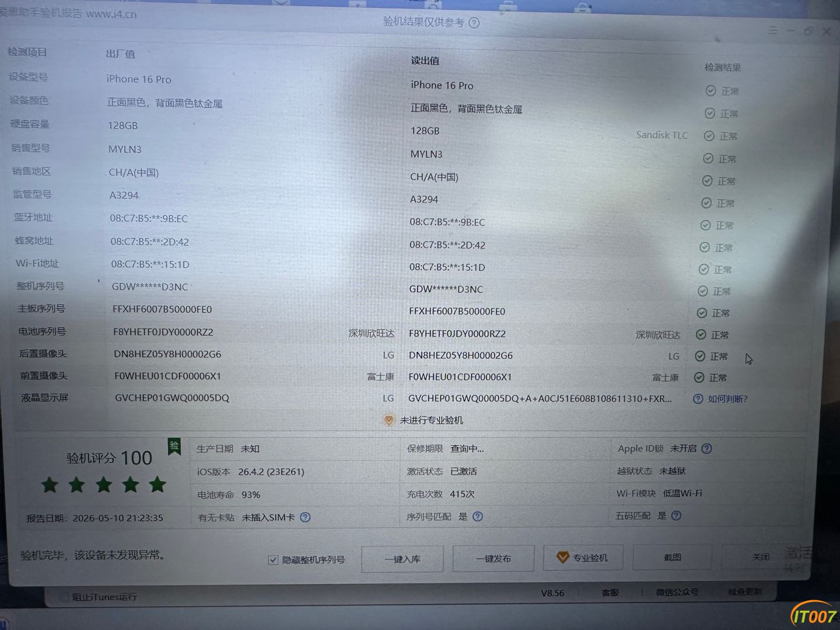Click the 低温Wi-Fi module value
This screenshot has height=630, width=840.
coord(682,494)
